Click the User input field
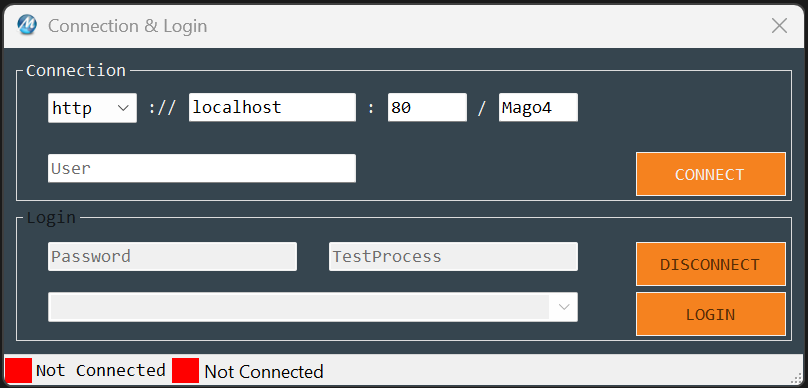Image resolution: width=808 pixels, height=388 pixels. 201,168
